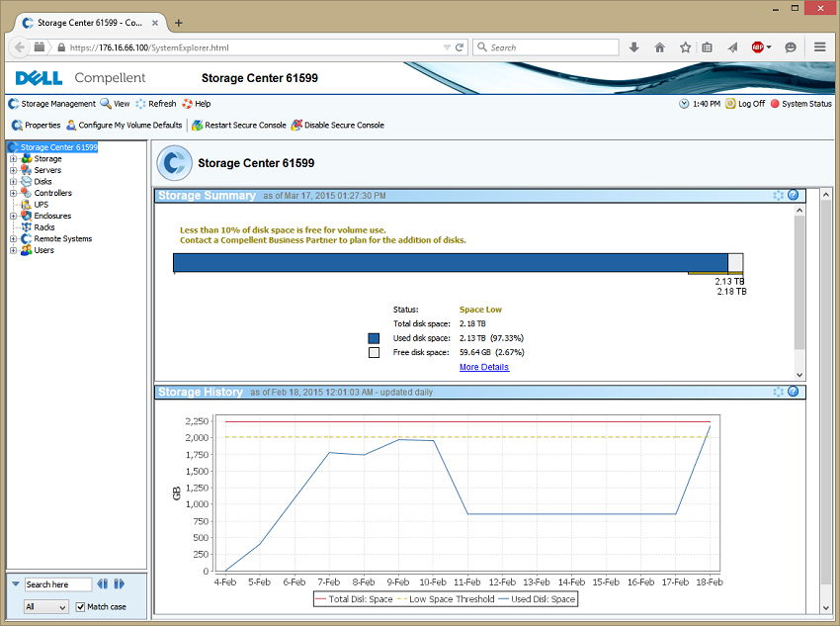This screenshot has height=626, width=840.
Task: Close the Storage Center 61599 tab
Action: coord(155,23)
